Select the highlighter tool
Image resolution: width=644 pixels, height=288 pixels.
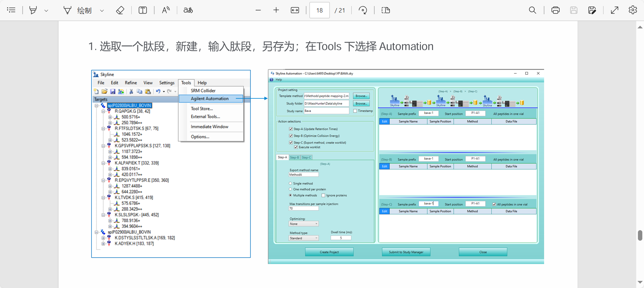pyautogui.click(x=33, y=10)
